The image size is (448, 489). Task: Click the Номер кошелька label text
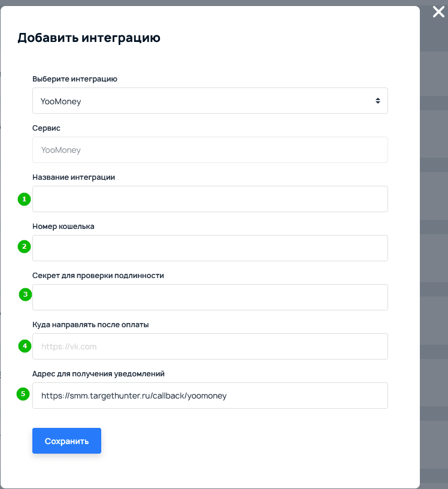point(63,226)
